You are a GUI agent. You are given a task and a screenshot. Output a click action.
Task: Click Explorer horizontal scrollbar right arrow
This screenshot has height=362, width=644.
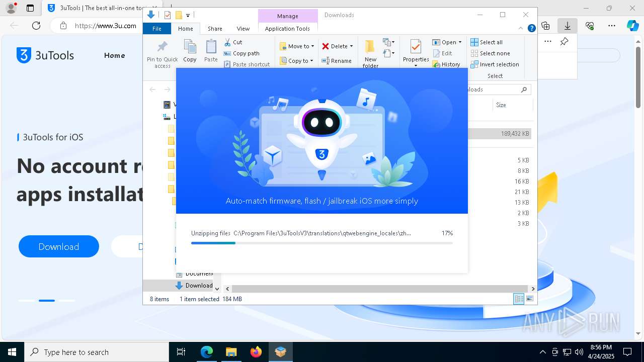click(x=533, y=289)
